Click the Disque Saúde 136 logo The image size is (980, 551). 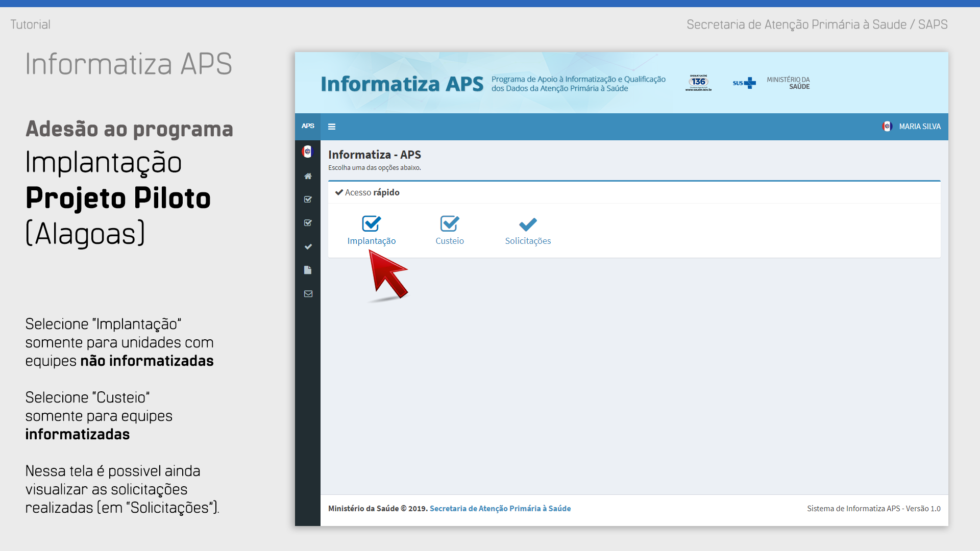click(x=698, y=83)
